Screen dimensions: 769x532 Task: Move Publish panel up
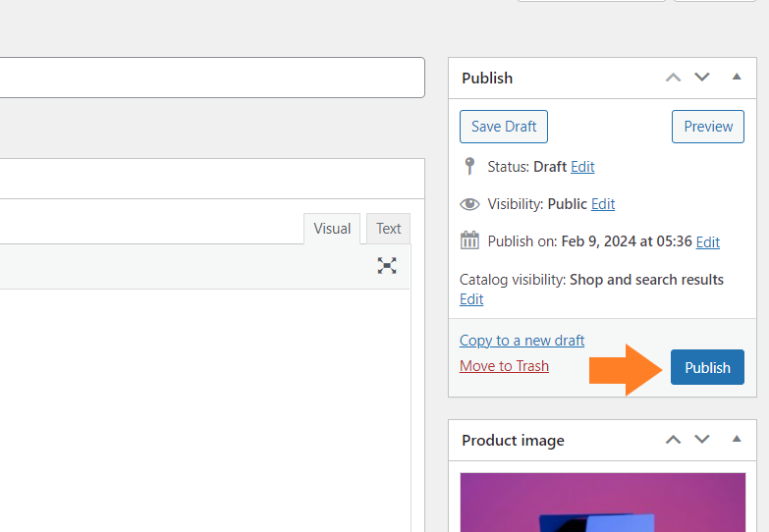point(673,78)
